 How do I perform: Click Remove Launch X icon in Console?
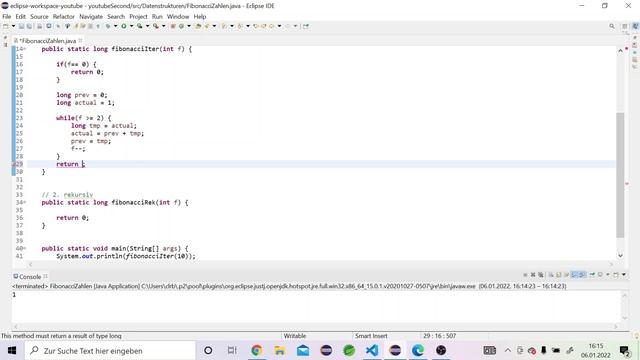tap(533, 275)
